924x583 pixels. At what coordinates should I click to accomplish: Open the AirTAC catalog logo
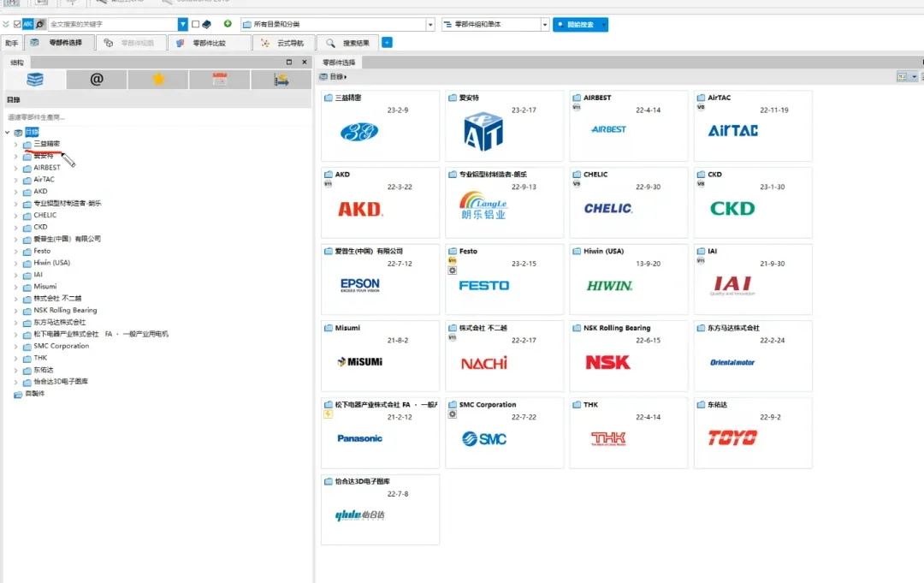pyautogui.click(x=732, y=130)
